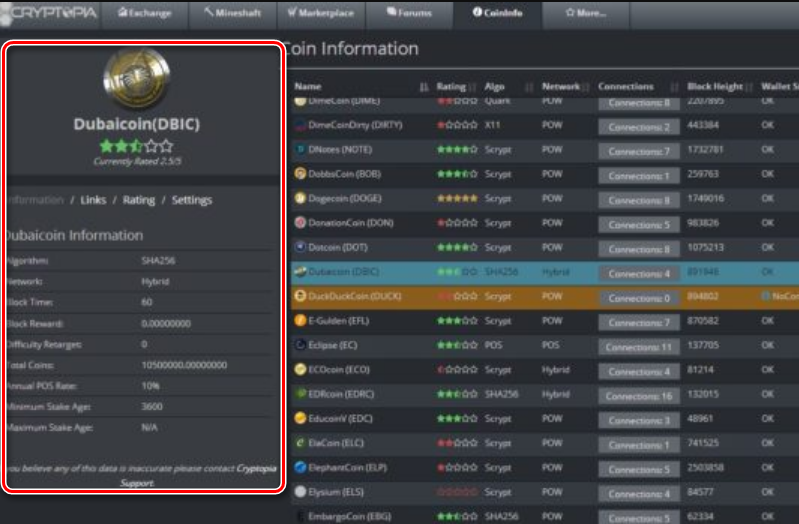
Task: Go to the Marketplace tab
Action: pos(321,13)
